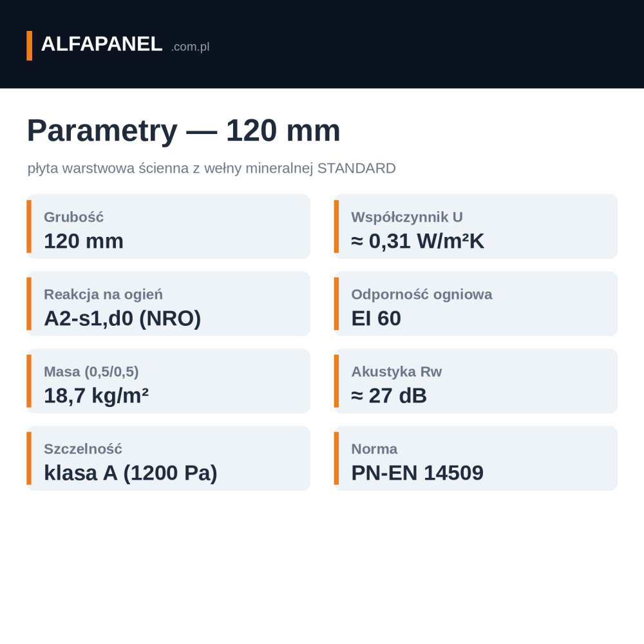Click the 18,7 kg/m² value
This screenshot has height=644, width=644.
(x=96, y=396)
